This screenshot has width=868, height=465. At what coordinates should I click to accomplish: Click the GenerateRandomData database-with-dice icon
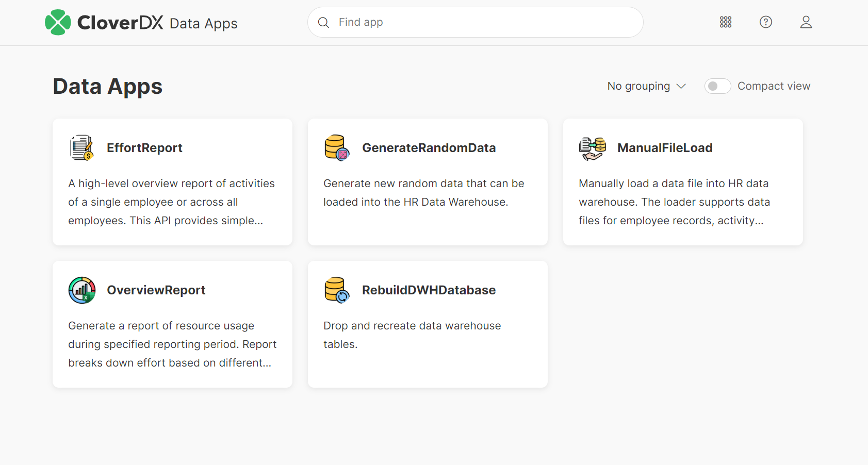pos(337,147)
